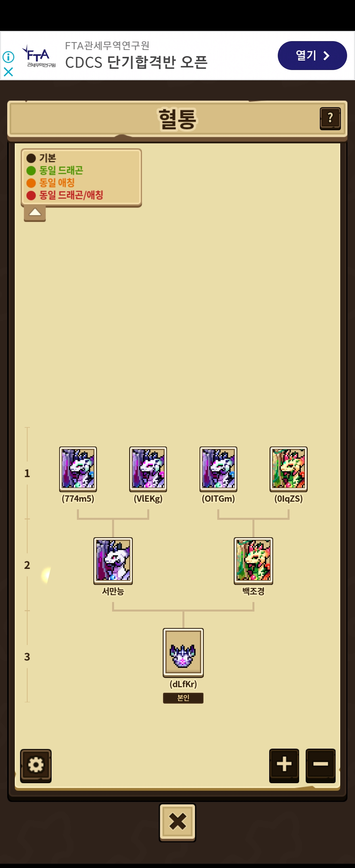Zoom out with the minus button

pos(320,765)
